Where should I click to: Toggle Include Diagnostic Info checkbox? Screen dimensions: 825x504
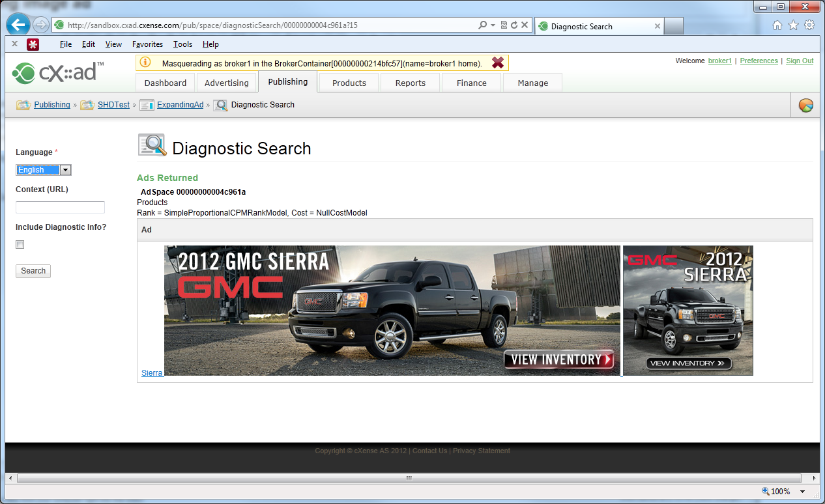pos(20,245)
